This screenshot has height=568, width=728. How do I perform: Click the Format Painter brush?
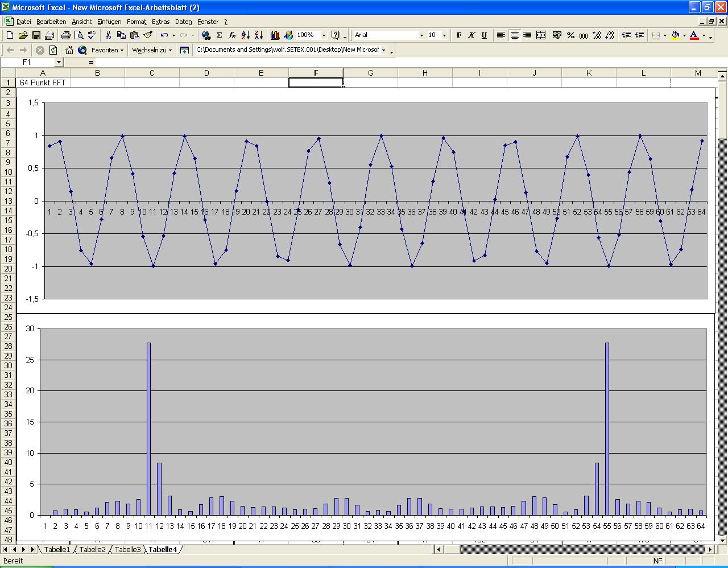pyautogui.click(x=148, y=35)
